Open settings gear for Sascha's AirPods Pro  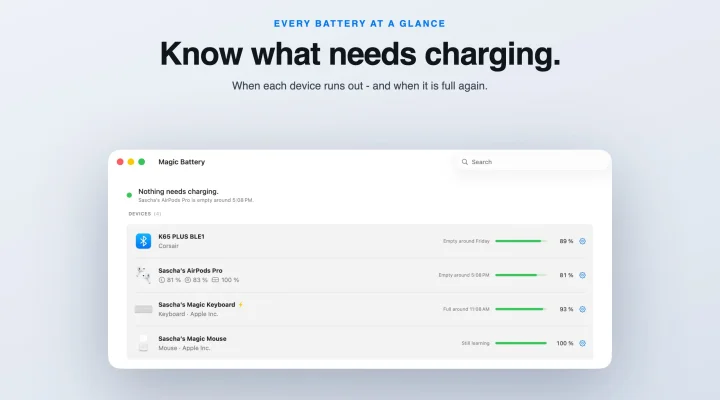click(x=582, y=275)
